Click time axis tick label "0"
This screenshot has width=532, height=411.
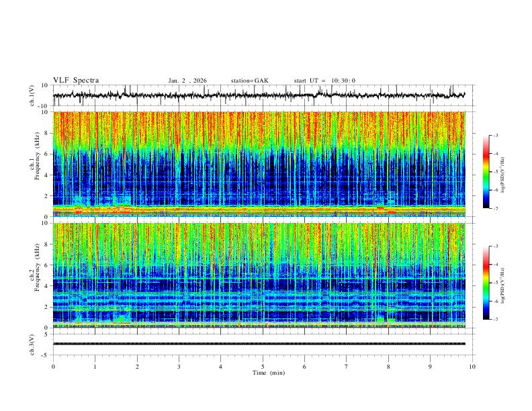(53, 367)
